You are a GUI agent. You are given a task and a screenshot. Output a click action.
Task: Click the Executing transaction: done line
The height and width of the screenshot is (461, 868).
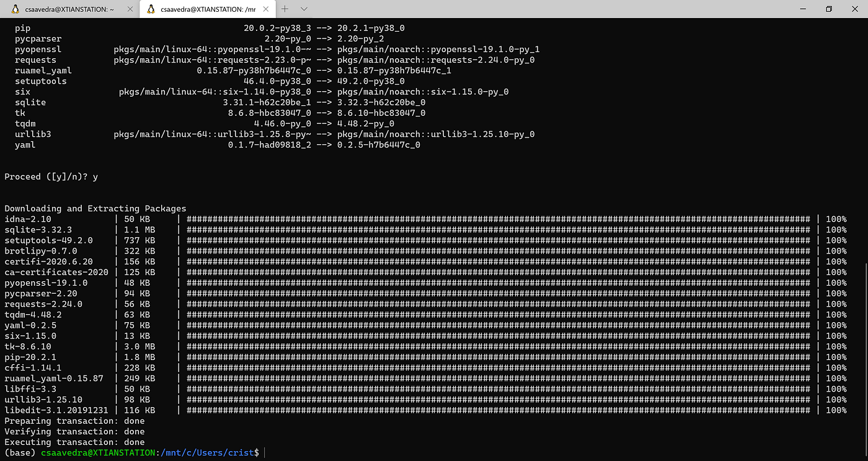74,442
